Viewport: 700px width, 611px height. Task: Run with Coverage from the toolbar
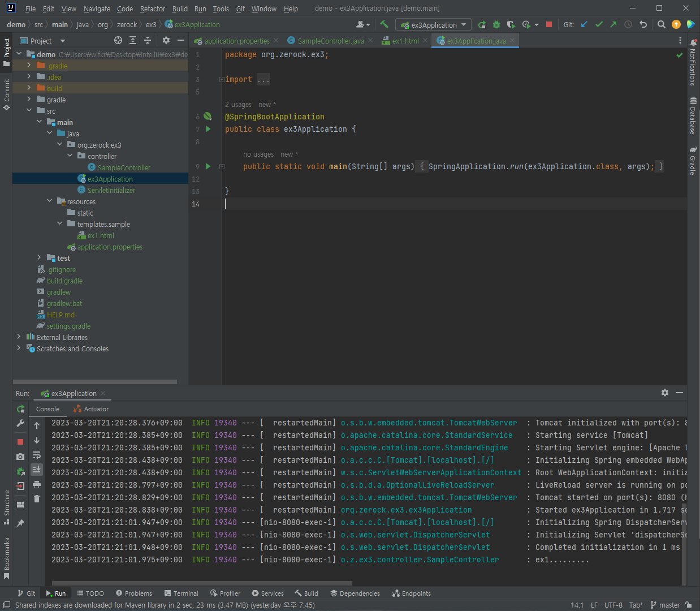tap(511, 24)
